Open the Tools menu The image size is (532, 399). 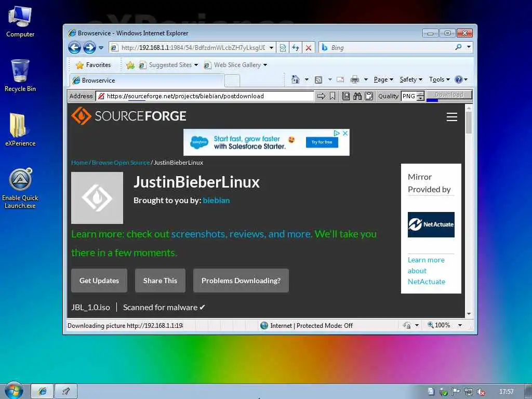tap(440, 79)
